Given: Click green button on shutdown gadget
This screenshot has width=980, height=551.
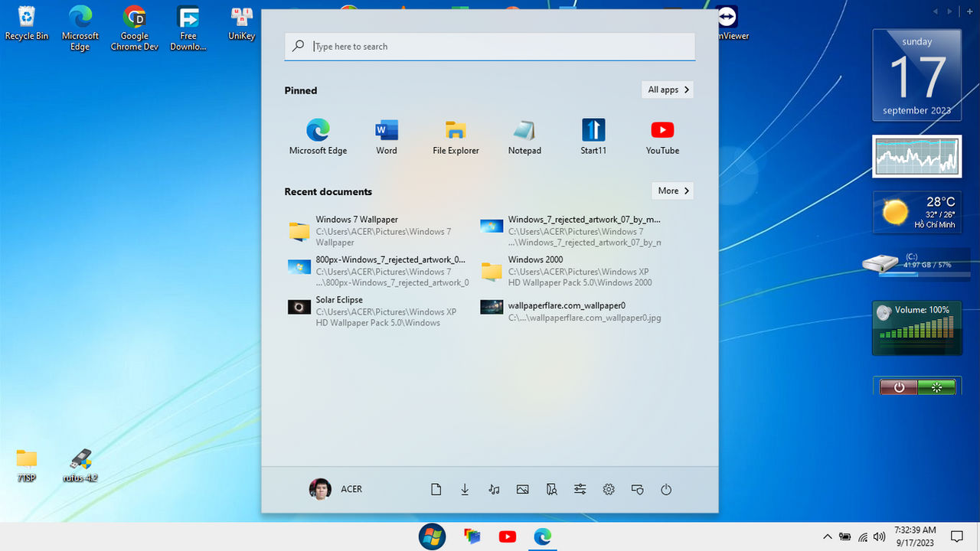Looking at the screenshot, I should [936, 387].
